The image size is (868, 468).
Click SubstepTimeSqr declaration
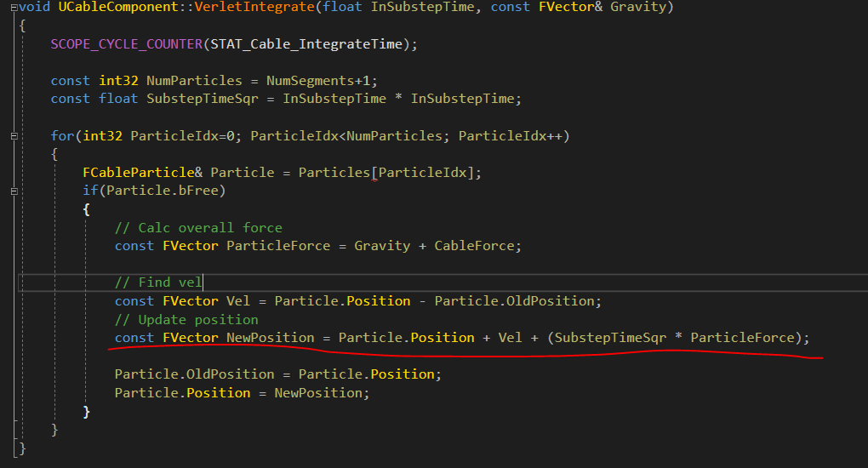[x=202, y=99]
